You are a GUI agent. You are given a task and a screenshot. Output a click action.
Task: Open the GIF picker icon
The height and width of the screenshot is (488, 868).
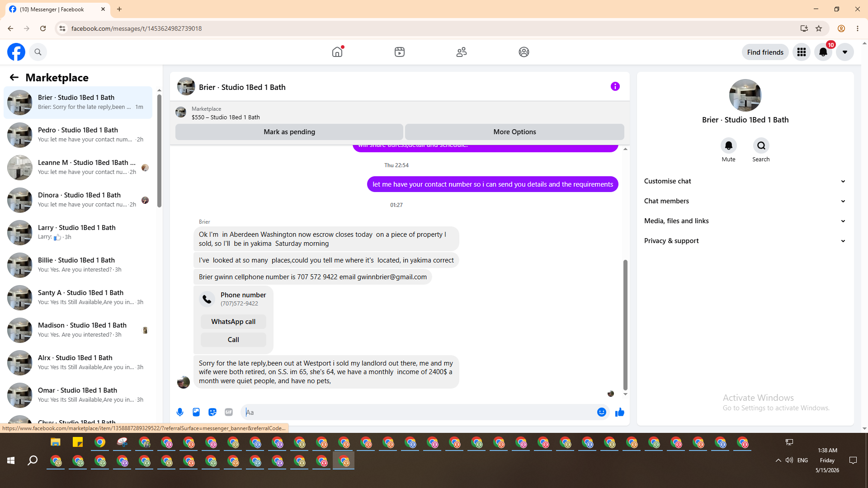229,412
